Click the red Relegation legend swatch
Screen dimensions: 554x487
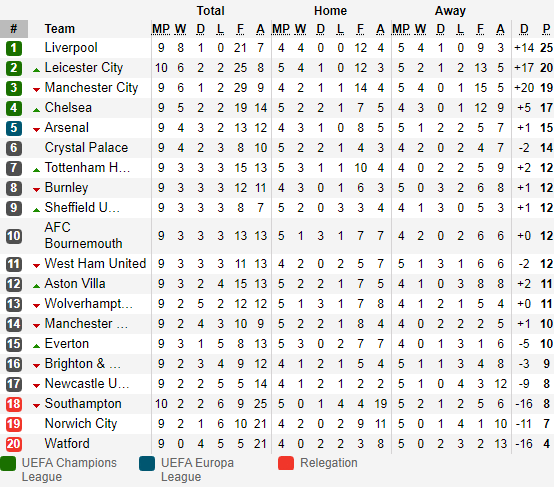(x=286, y=464)
